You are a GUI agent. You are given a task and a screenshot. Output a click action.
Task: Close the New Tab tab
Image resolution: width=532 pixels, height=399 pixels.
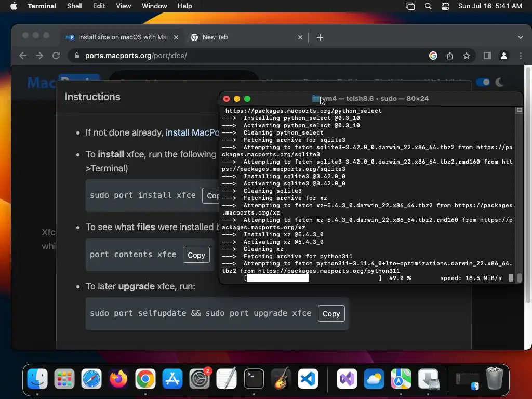point(300,37)
